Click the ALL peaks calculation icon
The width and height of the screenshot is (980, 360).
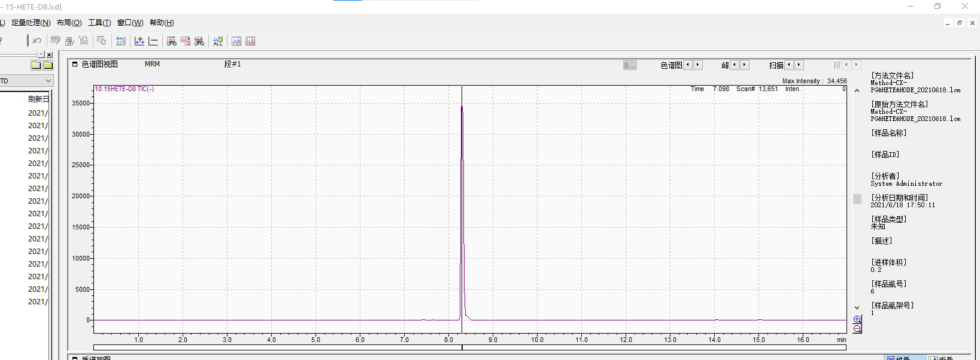(x=218, y=41)
